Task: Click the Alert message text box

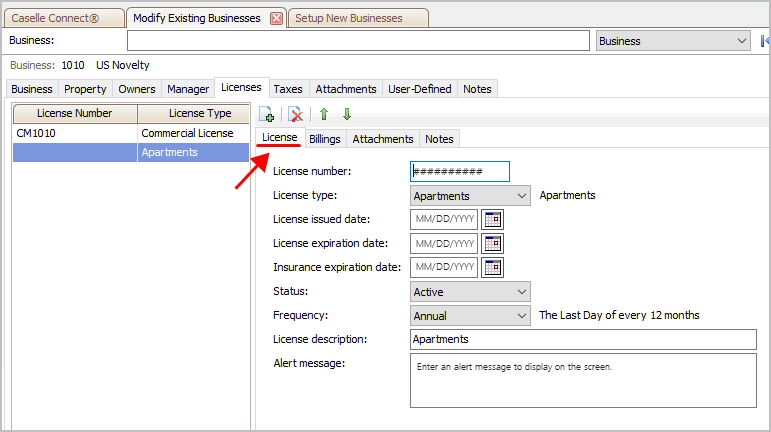Action: point(583,380)
